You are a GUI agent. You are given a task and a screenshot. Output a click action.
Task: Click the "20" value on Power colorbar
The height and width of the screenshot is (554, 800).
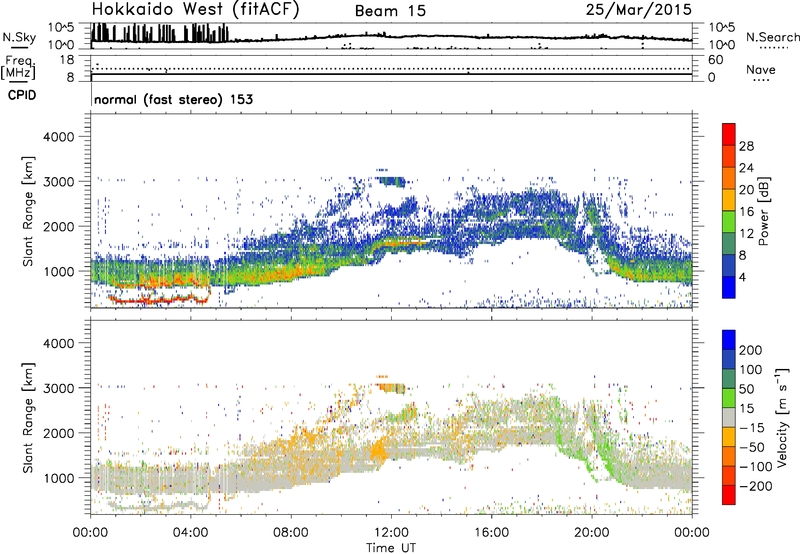point(746,190)
